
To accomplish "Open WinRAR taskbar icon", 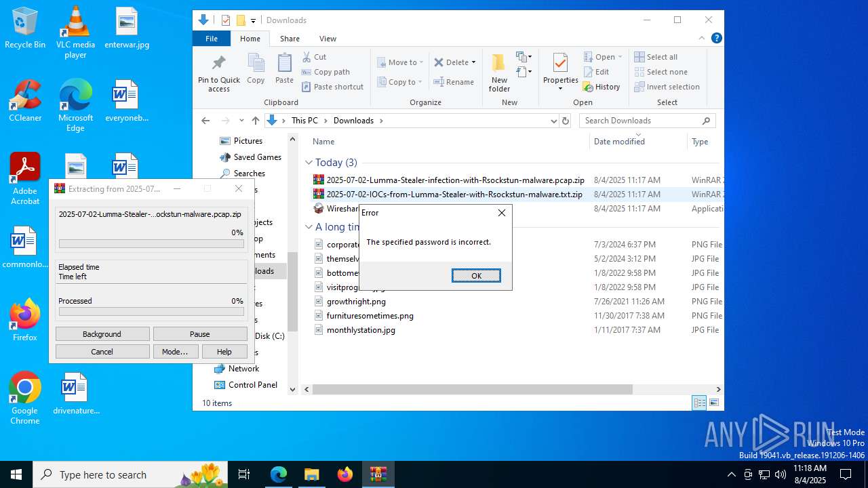I will pyautogui.click(x=378, y=474).
